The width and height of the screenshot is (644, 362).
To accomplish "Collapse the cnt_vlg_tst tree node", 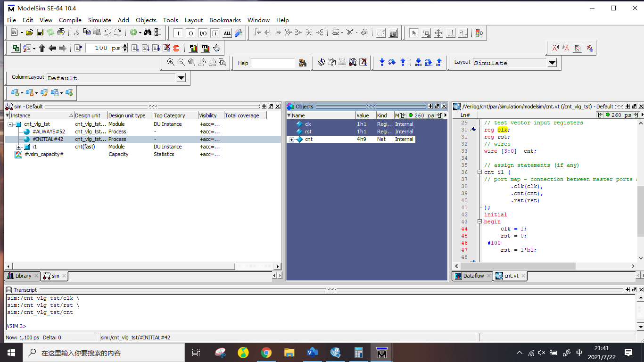I will coord(10,124).
